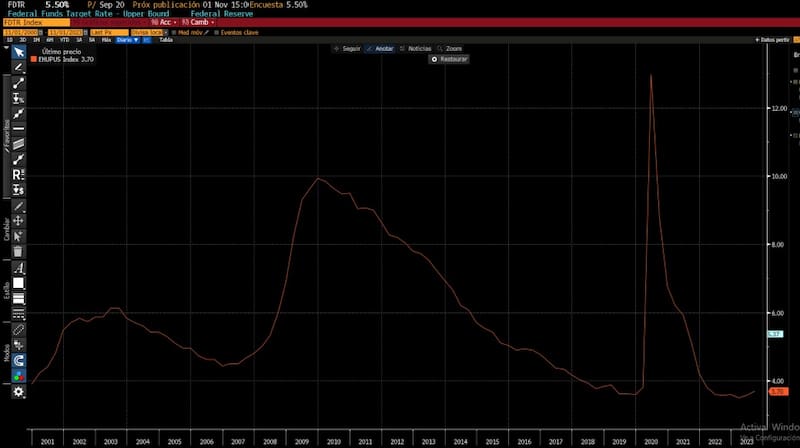Select the arrow pointer tool
This screenshot has height=448, width=800.
click(18, 51)
